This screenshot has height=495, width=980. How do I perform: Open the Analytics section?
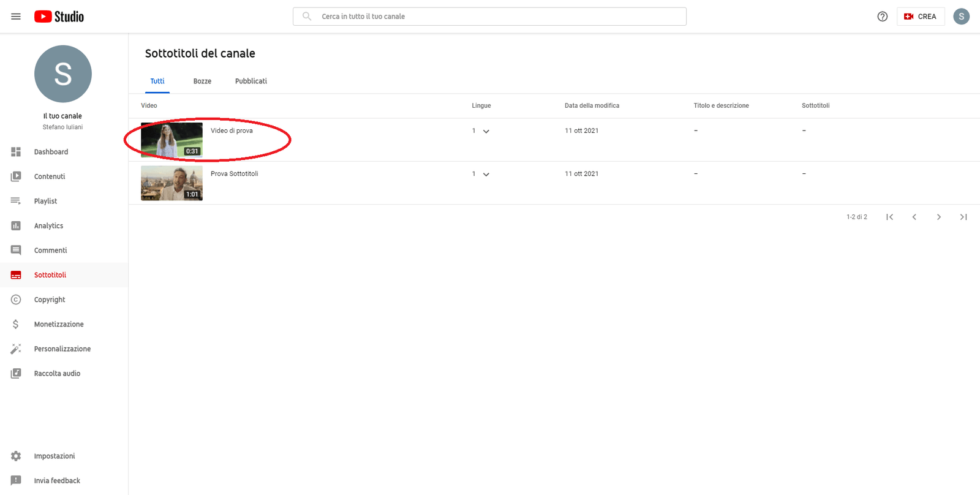(48, 226)
